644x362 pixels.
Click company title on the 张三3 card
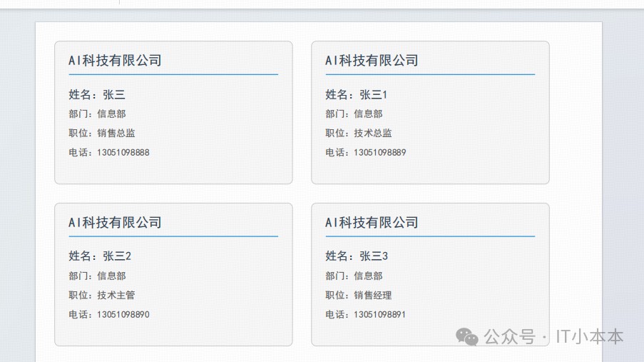[372, 223]
